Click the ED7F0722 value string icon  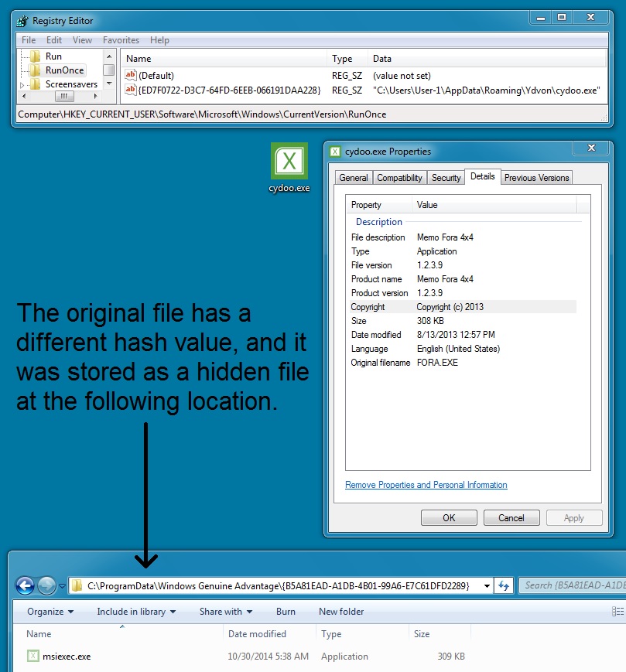(x=130, y=90)
